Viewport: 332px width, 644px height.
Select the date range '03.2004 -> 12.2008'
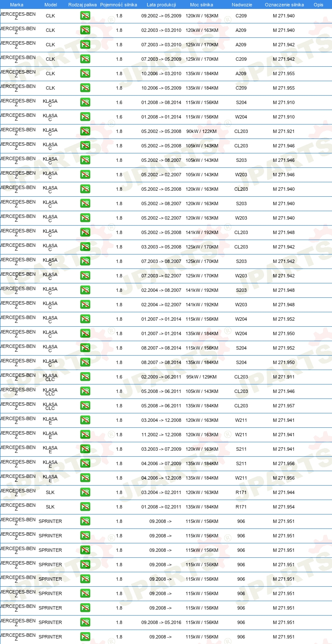tap(161, 421)
